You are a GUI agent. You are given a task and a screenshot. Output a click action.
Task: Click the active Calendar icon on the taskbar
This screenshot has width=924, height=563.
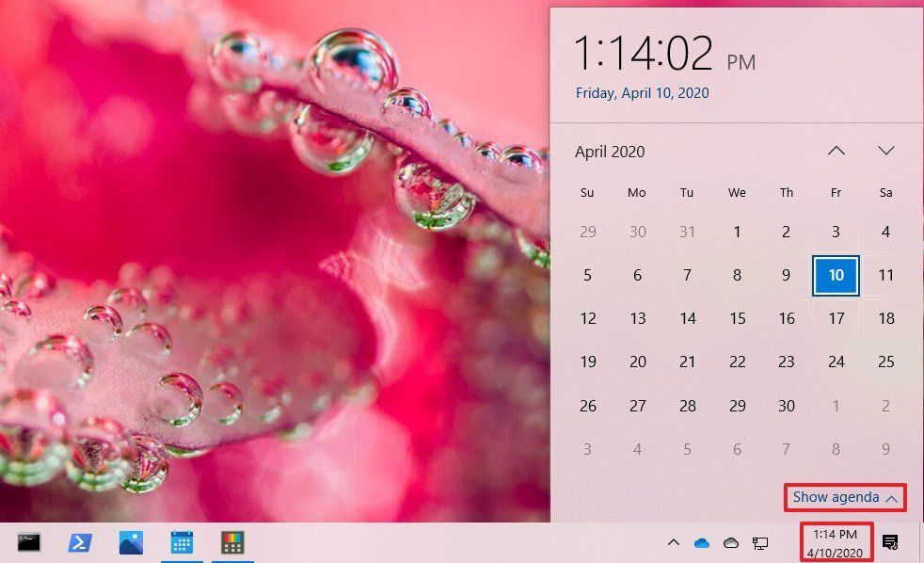182,543
